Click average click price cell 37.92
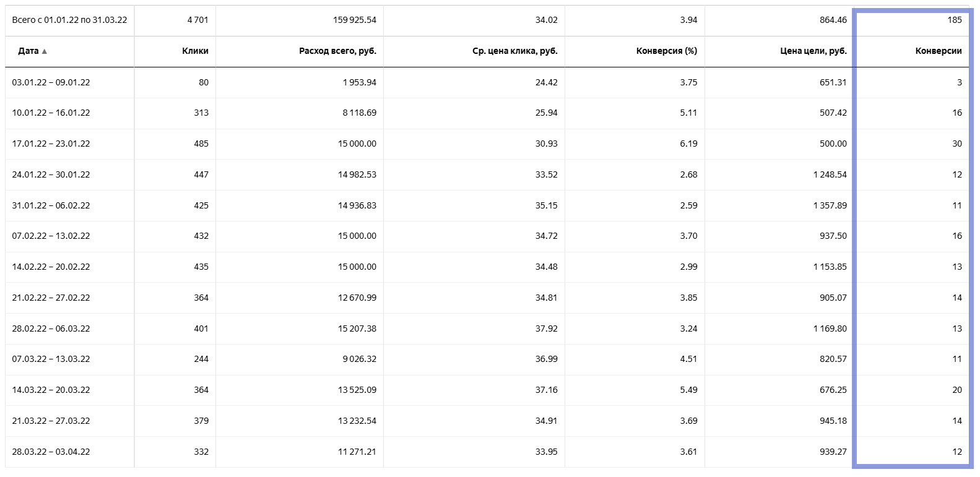 [546, 329]
